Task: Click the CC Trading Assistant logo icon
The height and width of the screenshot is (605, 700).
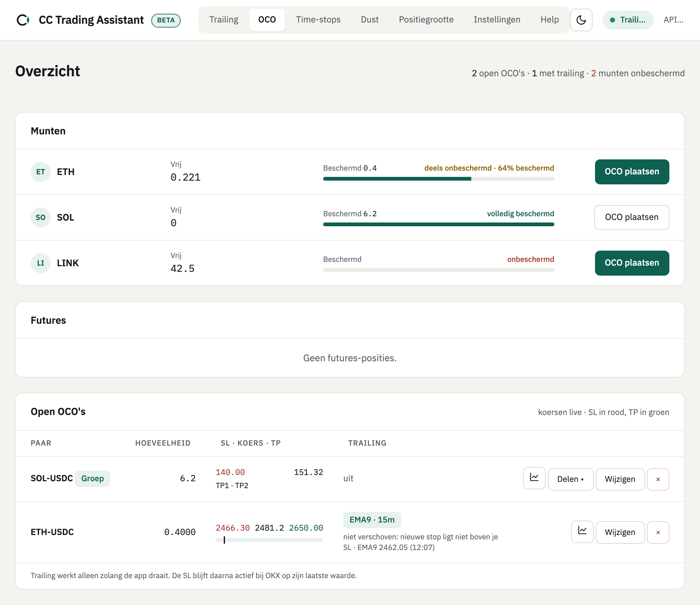Action: click(x=23, y=20)
